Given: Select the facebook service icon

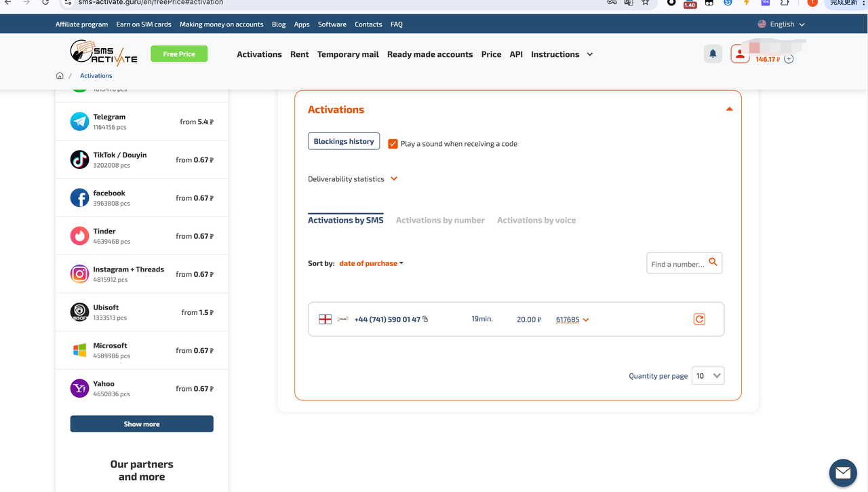Looking at the screenshot, I should tap(79, 197).
